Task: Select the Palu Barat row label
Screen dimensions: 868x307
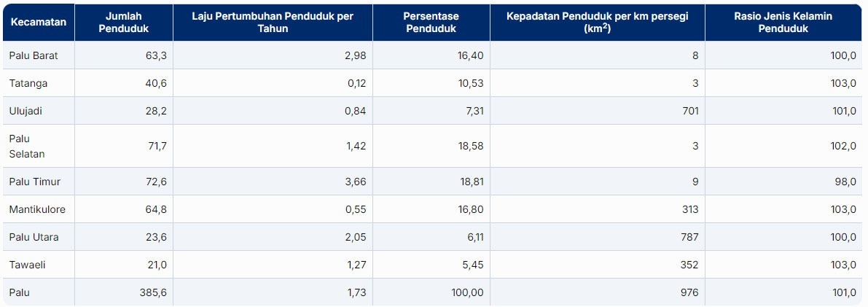Action: point(34,55)
